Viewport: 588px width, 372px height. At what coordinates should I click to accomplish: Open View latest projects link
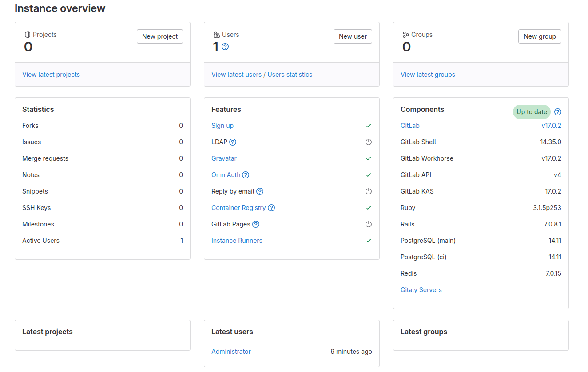51,75
